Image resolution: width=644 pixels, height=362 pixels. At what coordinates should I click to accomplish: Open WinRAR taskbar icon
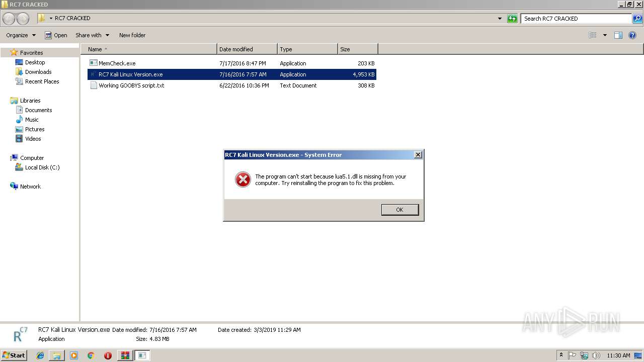(x=125, y=355)
